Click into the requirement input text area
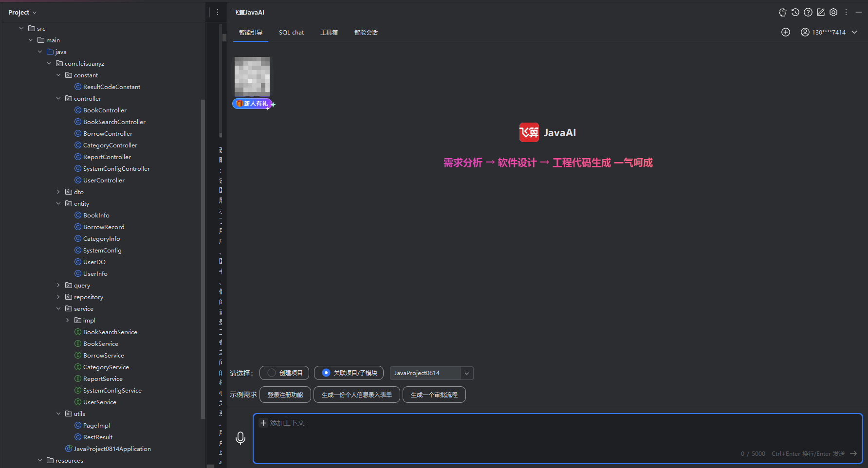 click(x=557, y=438)
